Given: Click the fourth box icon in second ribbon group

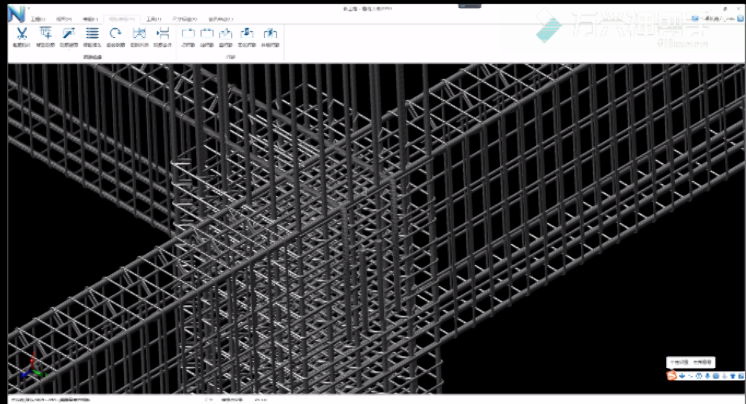Looking at the screenshot, I should (x=247, y=34).
